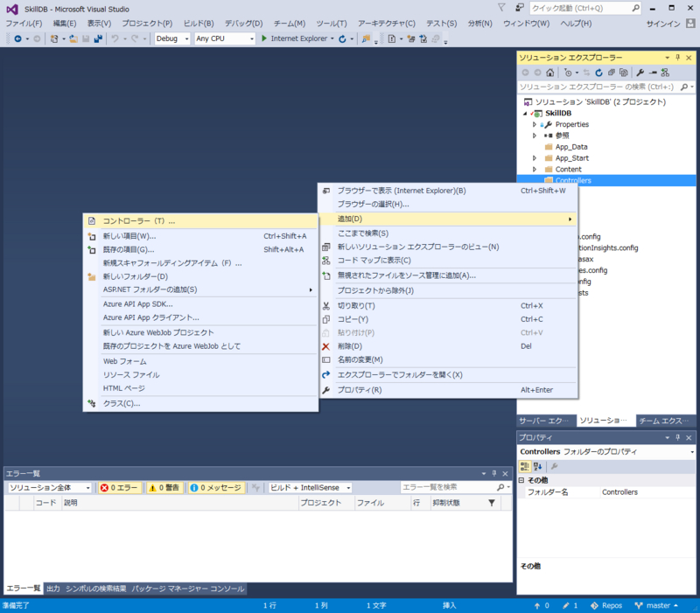This screenshot has width=700, height=613.
Task: Click the クイック起動 quick launch field
Action: click(585, 8)
